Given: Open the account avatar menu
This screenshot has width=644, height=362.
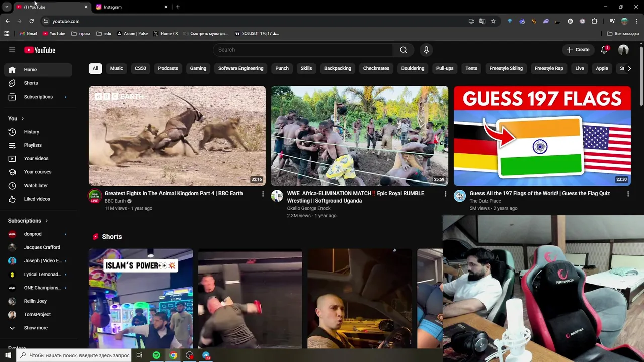Looking at the screenshot, I should tap(623, 50).
